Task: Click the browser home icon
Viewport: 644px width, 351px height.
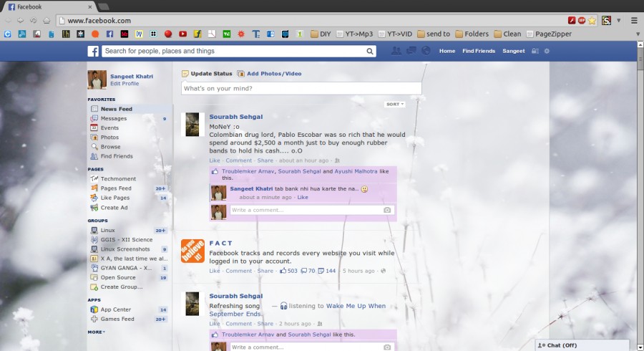Action: pyautogui.click(x=47, y=20)
